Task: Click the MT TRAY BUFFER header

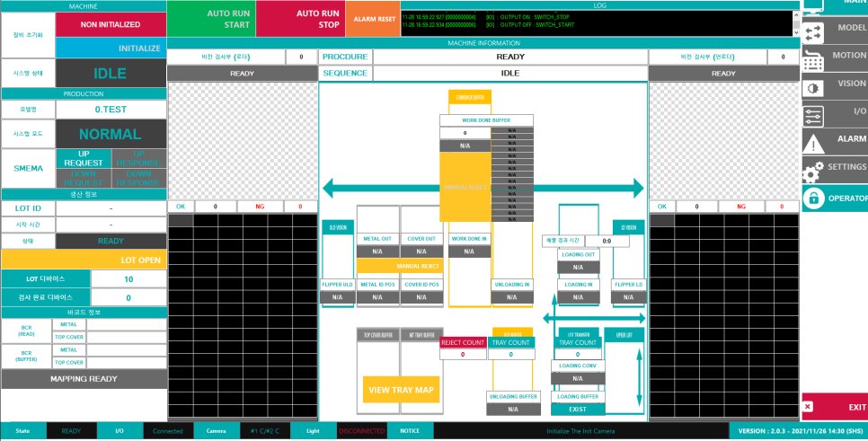Action: pos(421,335)
